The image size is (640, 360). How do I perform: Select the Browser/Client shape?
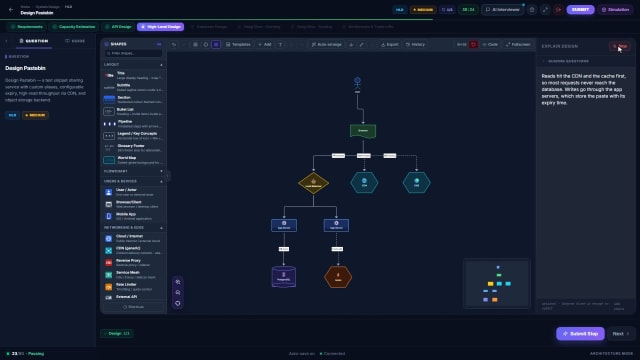tap(133, 204)
